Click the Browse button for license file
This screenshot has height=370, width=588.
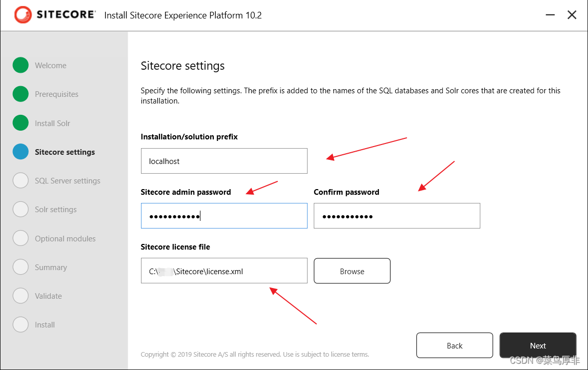pyautogui.click(x=352, y=271)
